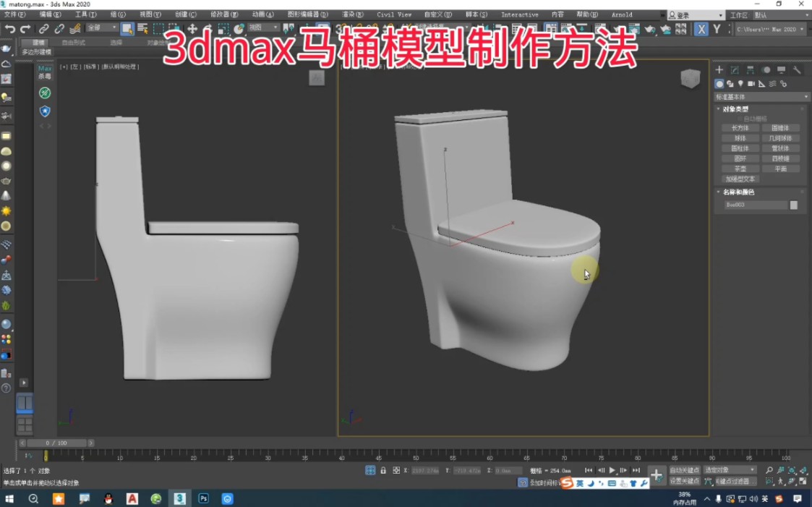Open the selection filter dropdown showing 全部
Viewport: 812px width, 507px height.
pyautogui.click(x=102, y=29)
